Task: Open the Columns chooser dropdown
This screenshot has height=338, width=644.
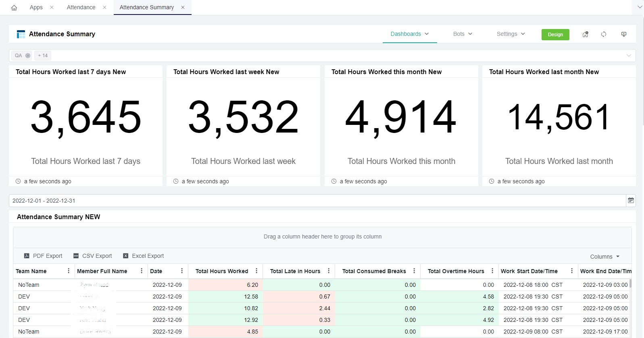Action: coord(604,257)
